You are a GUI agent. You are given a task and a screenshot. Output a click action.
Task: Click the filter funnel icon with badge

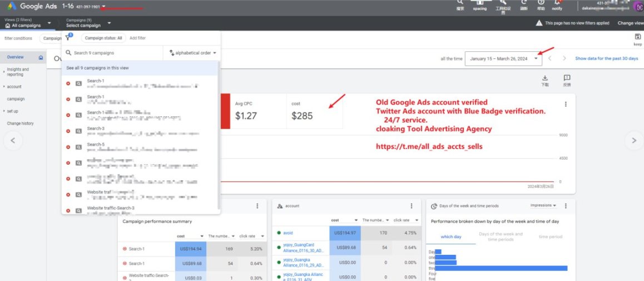(68, 38)
